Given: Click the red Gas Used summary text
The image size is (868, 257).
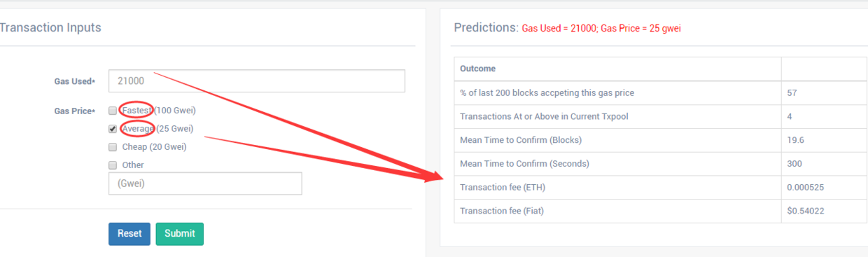Looking at the screenshot, I should pos(601,29).
